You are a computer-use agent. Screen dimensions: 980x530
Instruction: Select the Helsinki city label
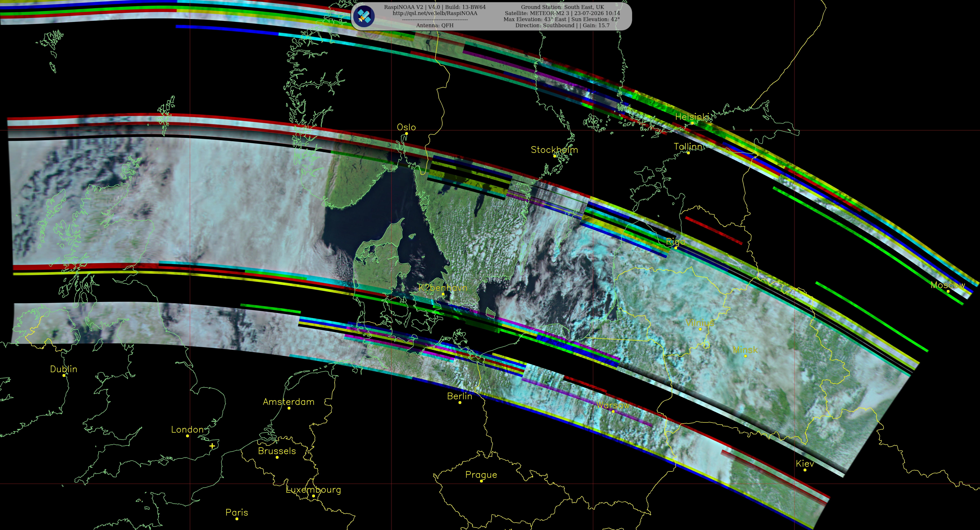point(692,117)
